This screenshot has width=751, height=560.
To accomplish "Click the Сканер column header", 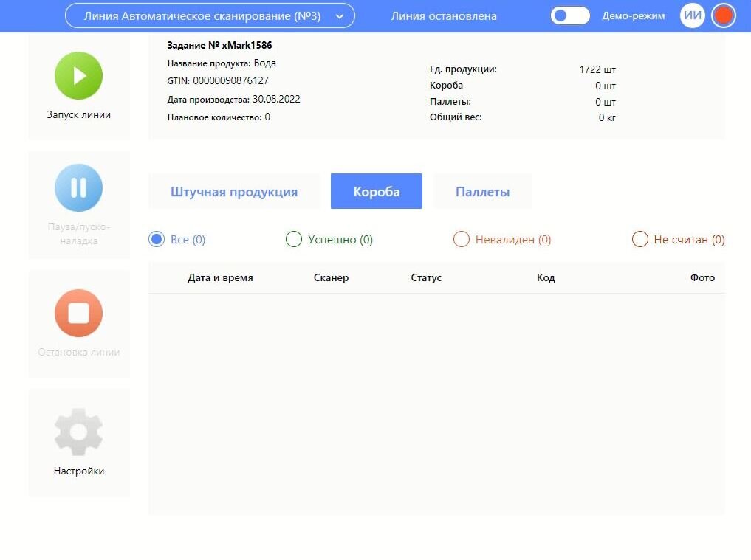I will [330, 277].
